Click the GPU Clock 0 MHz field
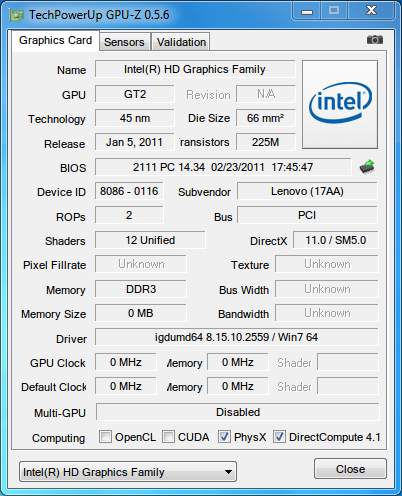 tap(126, 362)
